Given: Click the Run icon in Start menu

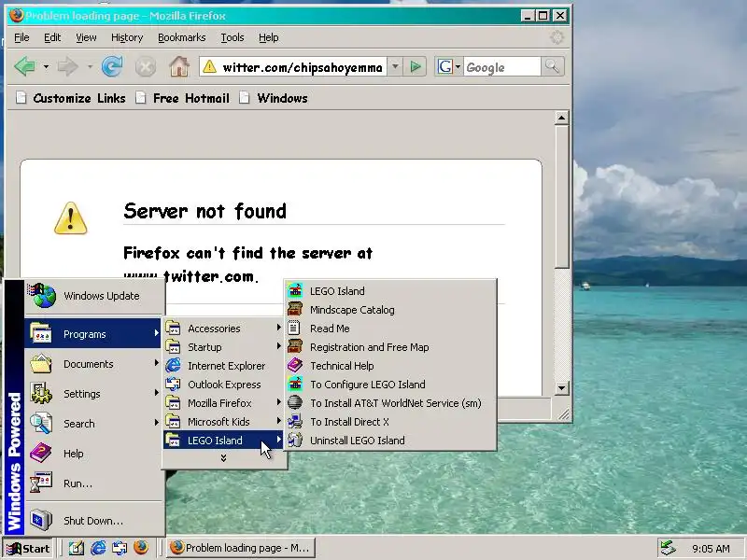Looking at the screenshot, I should (x=41, y=483).
